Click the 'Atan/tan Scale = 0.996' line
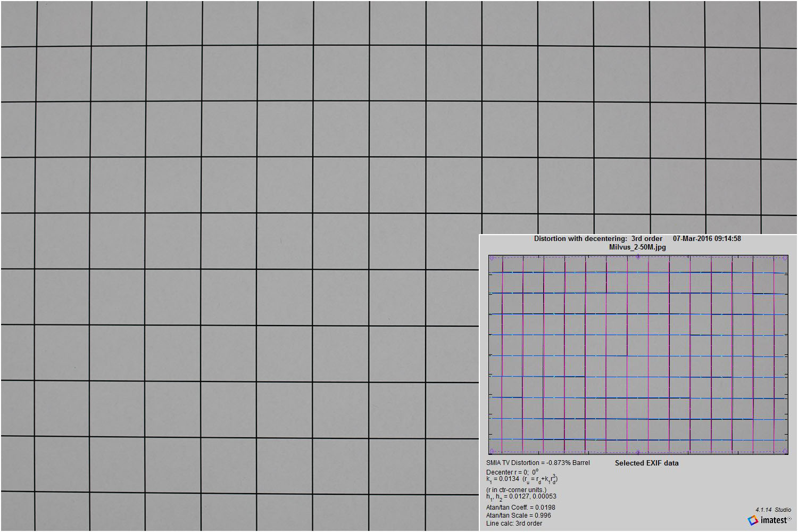The width and height of the screenshot is (798, 532). click(518, 516)
